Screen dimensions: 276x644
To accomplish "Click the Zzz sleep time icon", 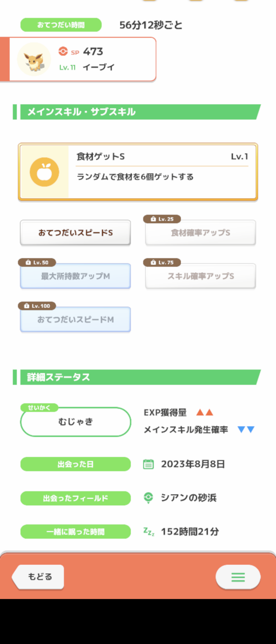I will click(x=149, y=531).
